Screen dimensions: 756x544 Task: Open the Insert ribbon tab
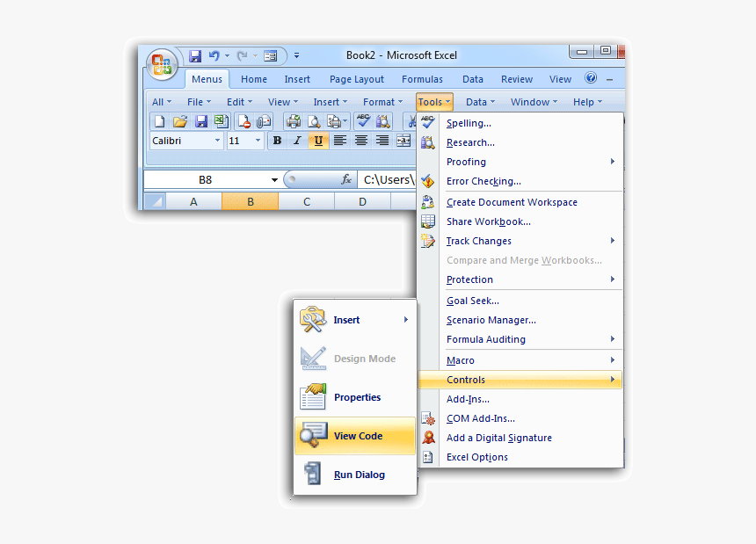point(297,79)
